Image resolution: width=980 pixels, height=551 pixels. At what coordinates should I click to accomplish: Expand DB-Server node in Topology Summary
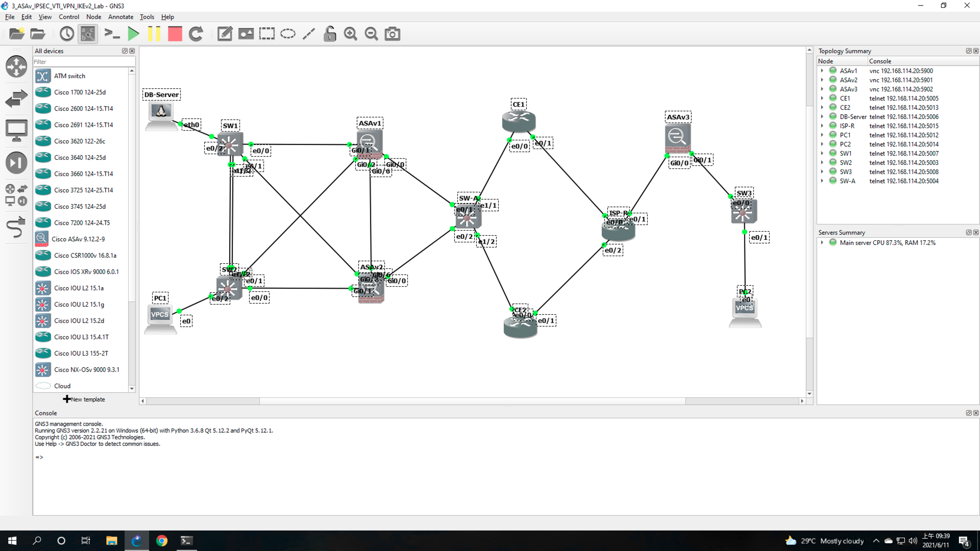coord(822,117)
